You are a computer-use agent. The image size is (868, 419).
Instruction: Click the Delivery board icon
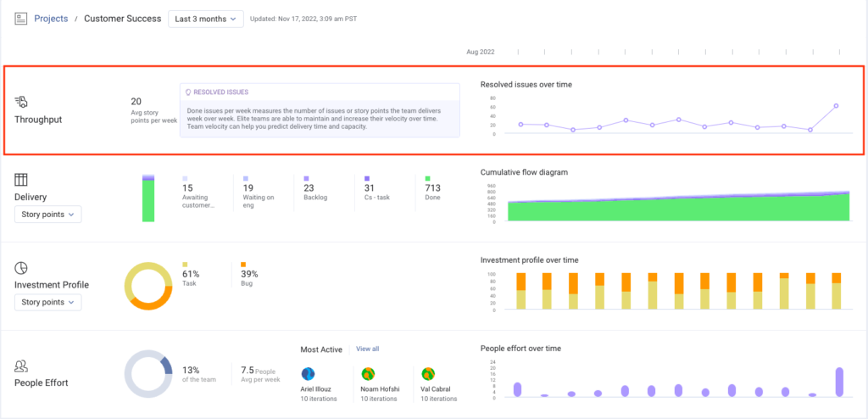pos(21,180)
